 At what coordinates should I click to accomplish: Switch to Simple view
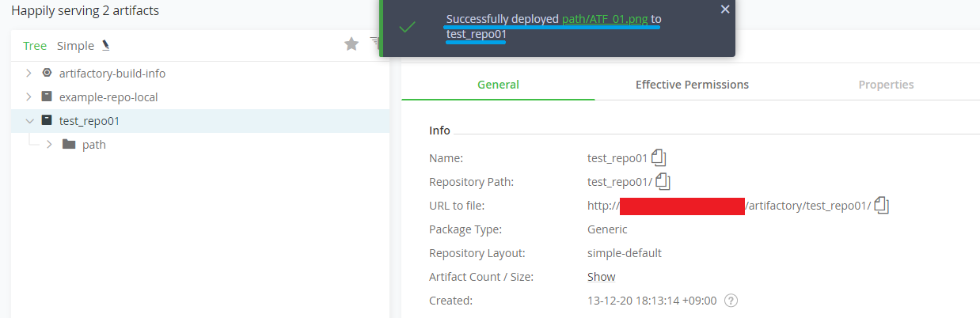point(75,46)
